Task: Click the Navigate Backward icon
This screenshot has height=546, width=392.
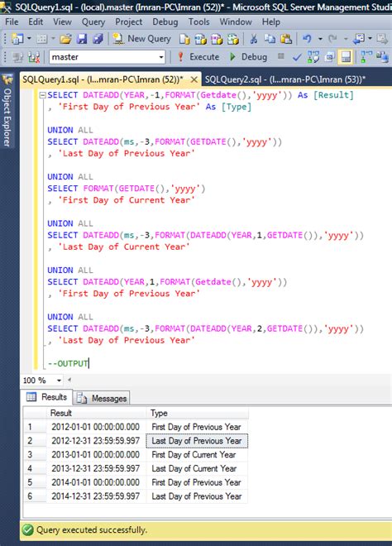Action: (x=359, y=39)
